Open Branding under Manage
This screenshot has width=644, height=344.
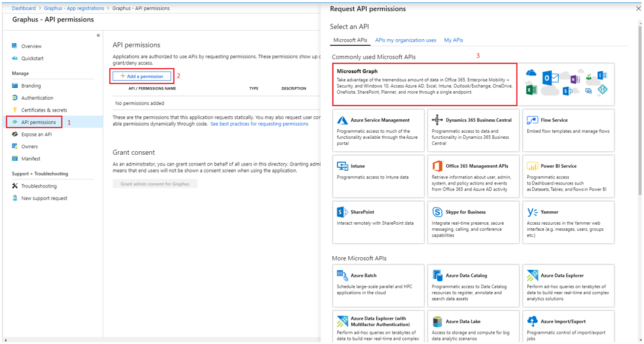tap(31, 86)
